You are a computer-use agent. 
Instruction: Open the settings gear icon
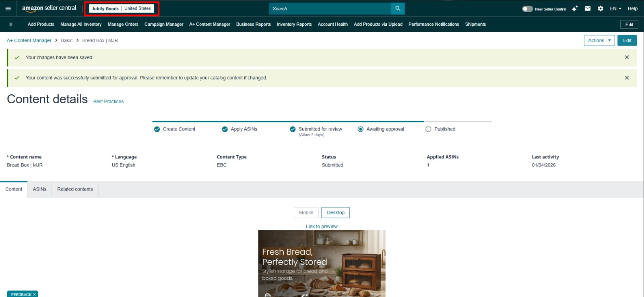click(x=601, y=8)
